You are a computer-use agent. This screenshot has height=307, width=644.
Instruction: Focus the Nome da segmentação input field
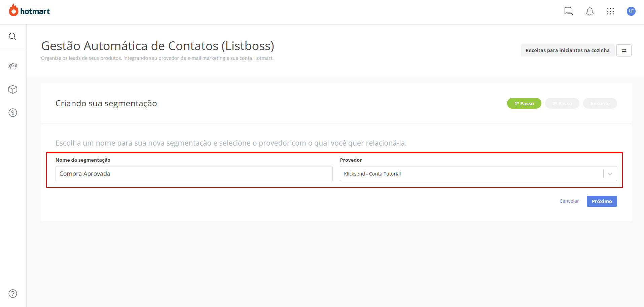click(194, 174)
